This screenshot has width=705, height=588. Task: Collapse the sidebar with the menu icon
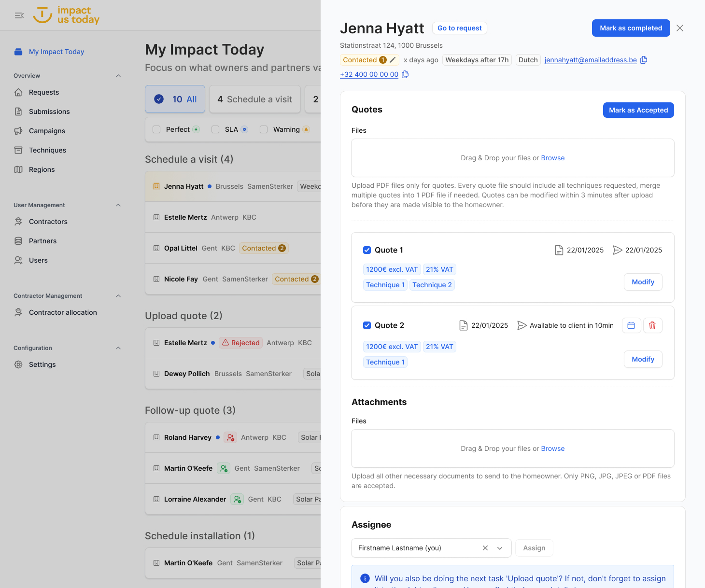19,15
